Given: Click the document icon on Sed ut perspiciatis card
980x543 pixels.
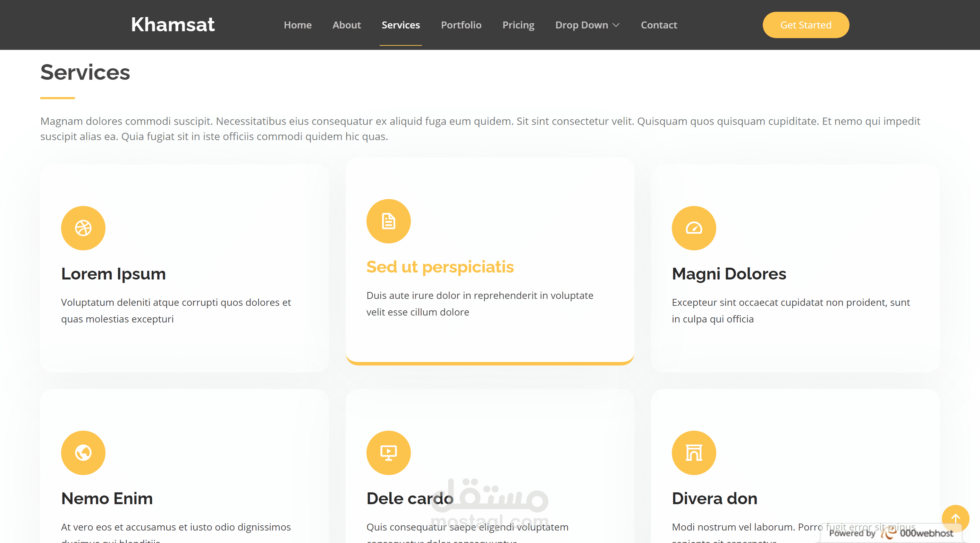Looking at the screenshot, I should pos(388,221).
